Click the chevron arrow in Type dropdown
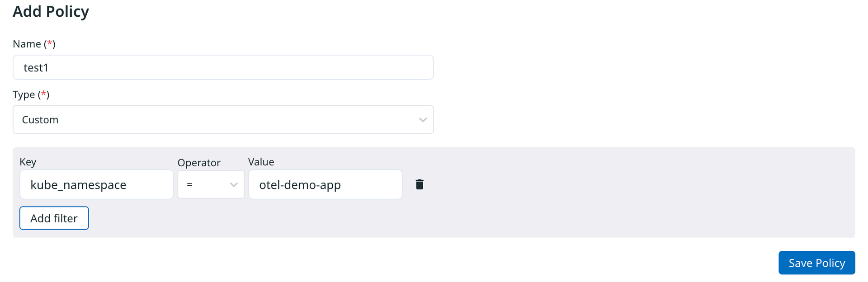This screenshot has height=282, width=868. tap(423, 120)
